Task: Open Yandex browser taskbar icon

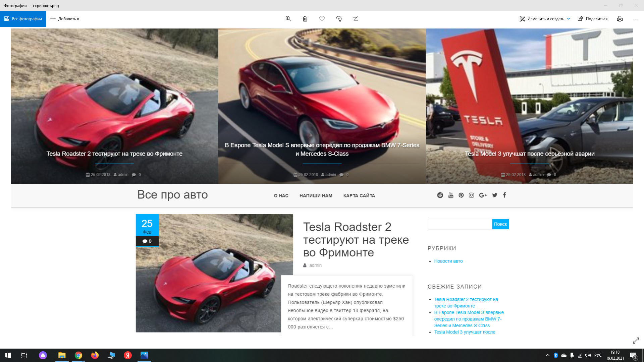Action: coord(128,355)
